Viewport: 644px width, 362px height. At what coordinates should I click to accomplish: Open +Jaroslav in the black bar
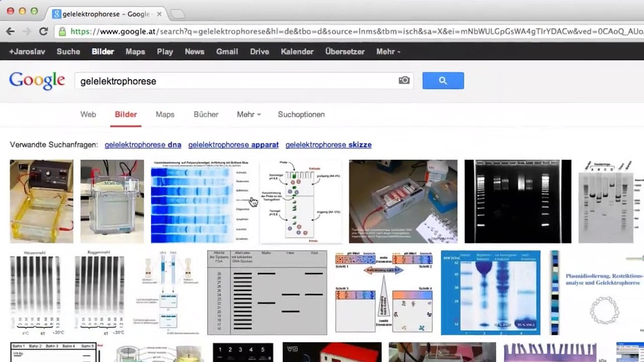(27, 51)
